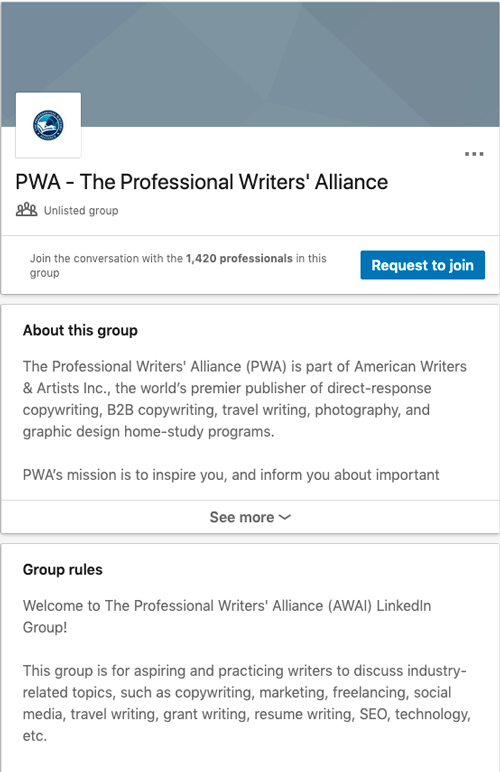Expand the About section with See more
Image resolution: width=500 pixels, height=772 pixels.
pyautogui.click(x=250, y=517)
